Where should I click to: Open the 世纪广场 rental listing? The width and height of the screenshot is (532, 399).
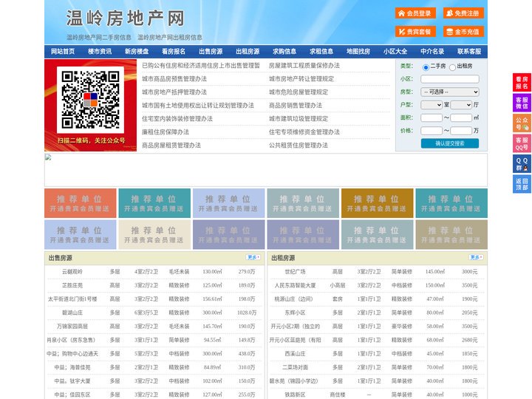pyautogui.click(x=295, y=272)
